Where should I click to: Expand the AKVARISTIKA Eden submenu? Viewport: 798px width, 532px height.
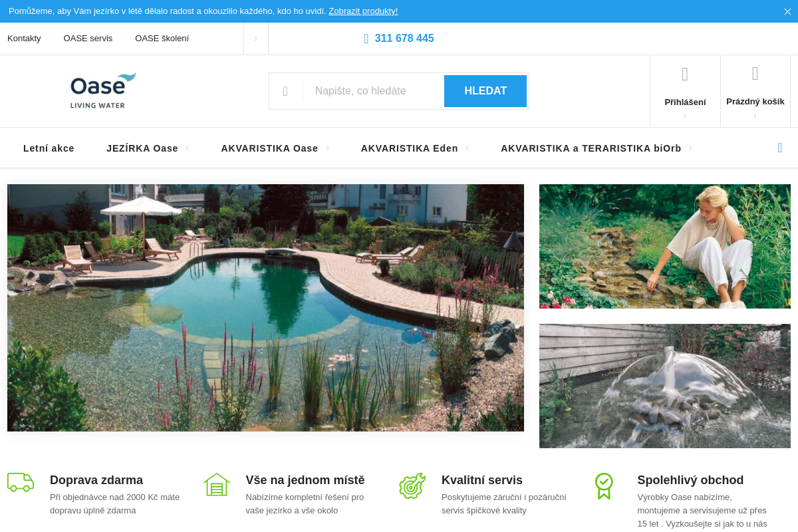467,148
